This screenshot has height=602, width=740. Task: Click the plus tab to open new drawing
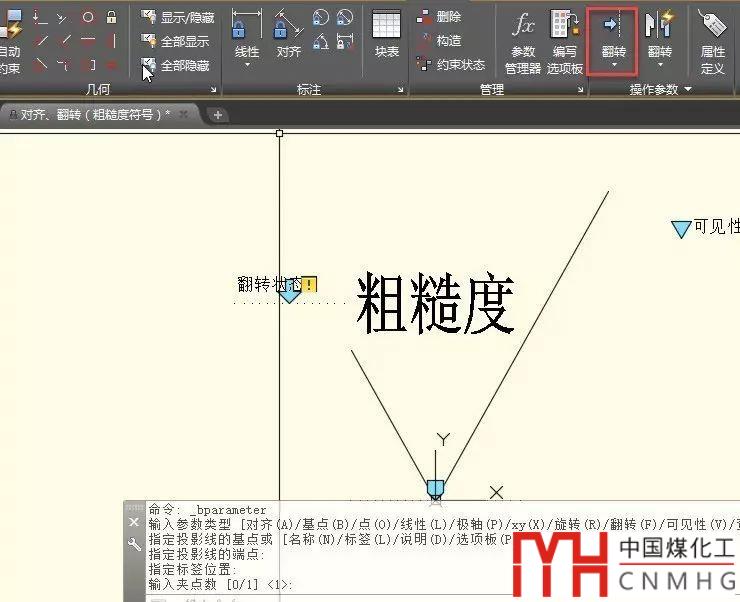[x=217, y=114]
